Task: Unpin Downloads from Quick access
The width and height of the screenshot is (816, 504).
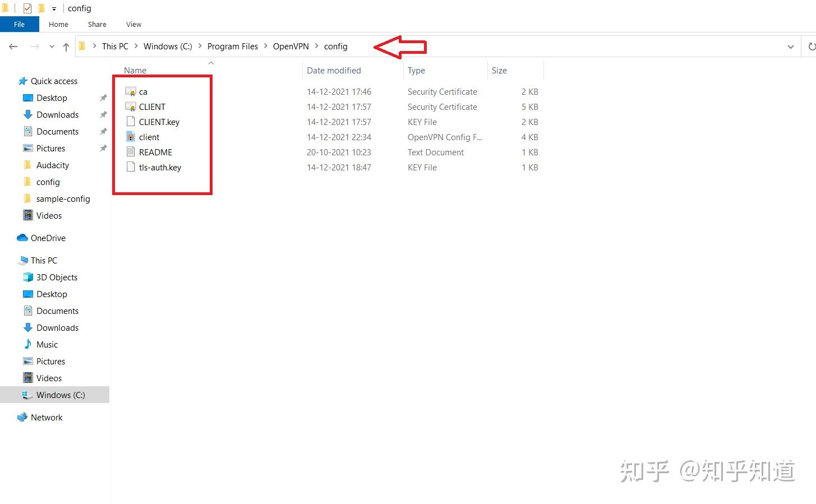Action: click(103, 114)
